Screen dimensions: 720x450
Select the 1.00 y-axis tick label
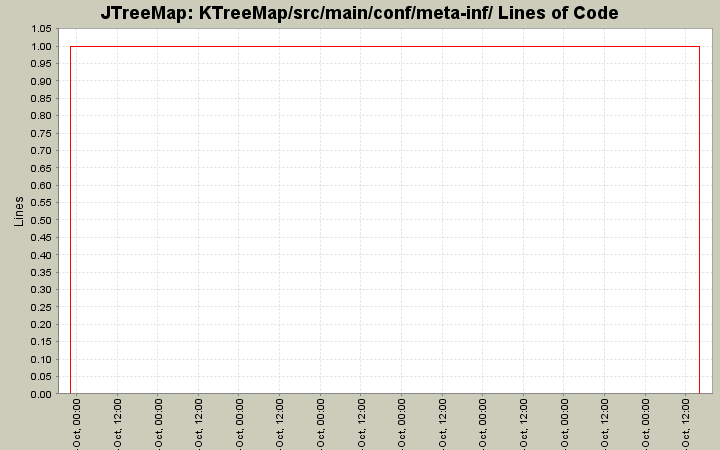(41, 46)
